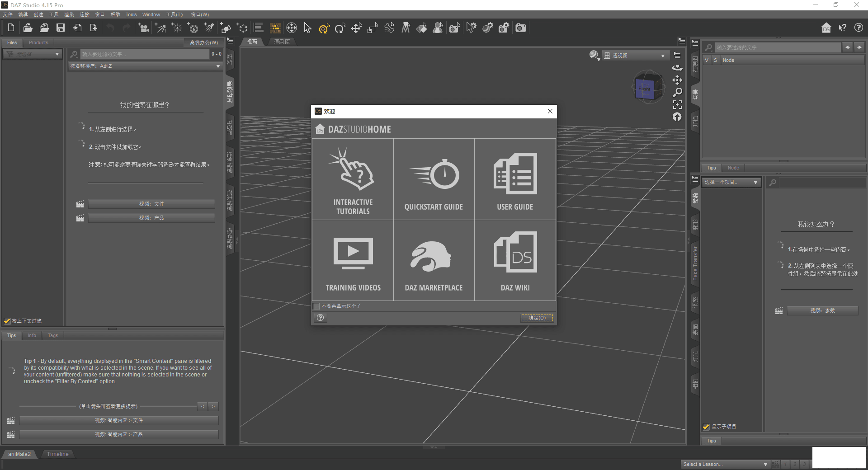Click the viewport frame selection icon

coord(677,104)
